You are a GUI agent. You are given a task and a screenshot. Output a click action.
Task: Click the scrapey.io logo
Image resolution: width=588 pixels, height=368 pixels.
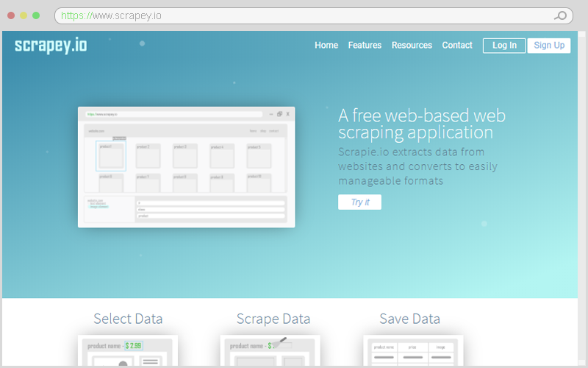[x=51, y=45]
